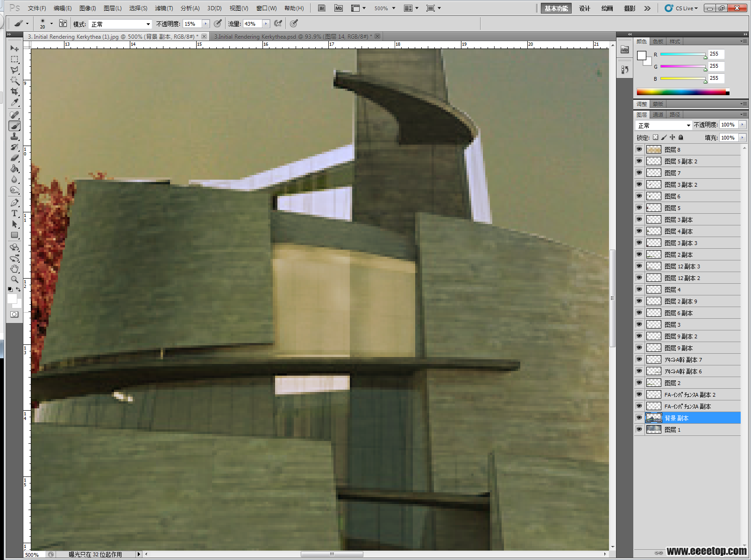Viewport: 751px width, 560px height.
Task: Select the Quick Selection tool
Action: 14,81
